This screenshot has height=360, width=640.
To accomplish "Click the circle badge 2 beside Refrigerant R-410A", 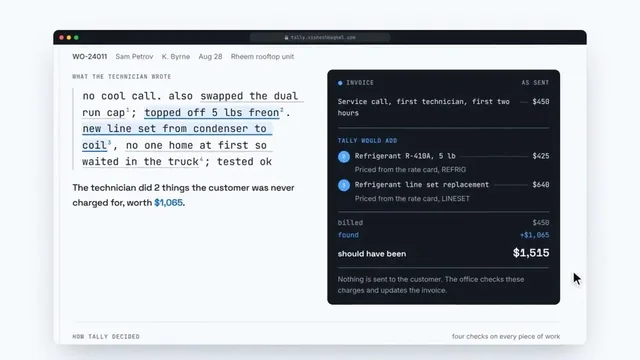I will tap(344, 156).
